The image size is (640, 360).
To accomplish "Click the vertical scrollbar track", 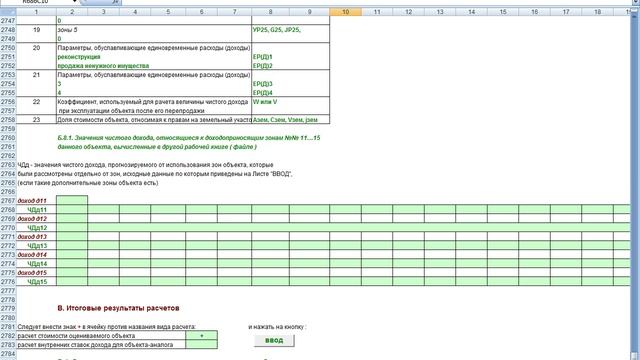I will (x=634, y=184).
